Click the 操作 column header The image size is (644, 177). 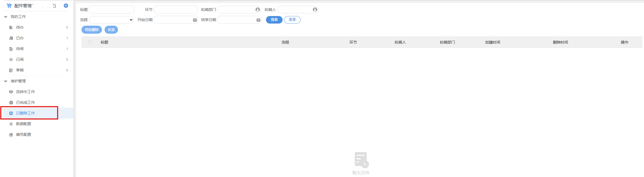(624, 42)
